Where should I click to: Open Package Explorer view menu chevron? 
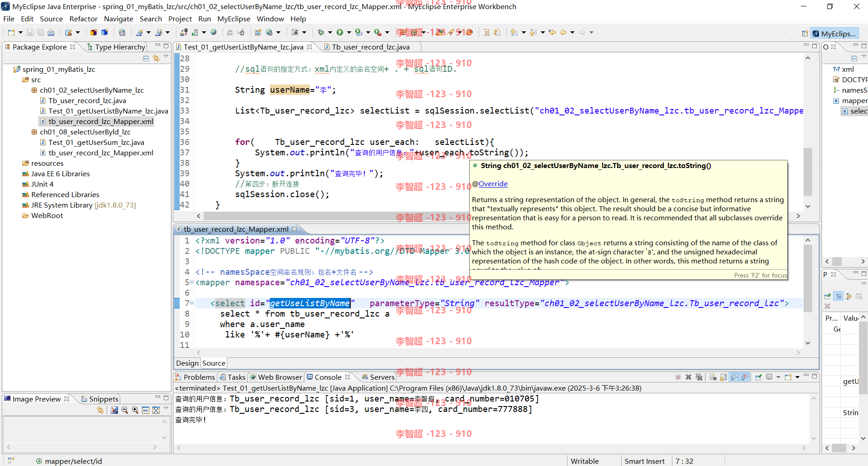(x=166, y=57)
